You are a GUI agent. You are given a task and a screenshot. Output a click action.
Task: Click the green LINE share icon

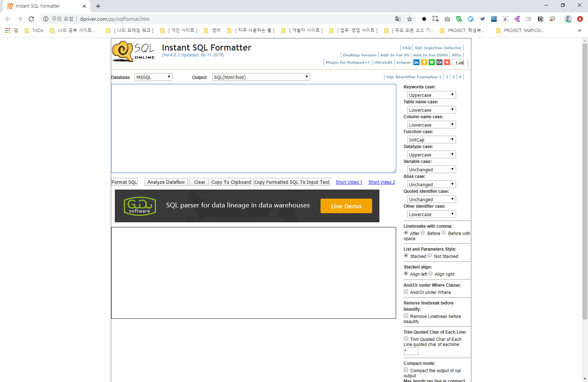[432, 62]
